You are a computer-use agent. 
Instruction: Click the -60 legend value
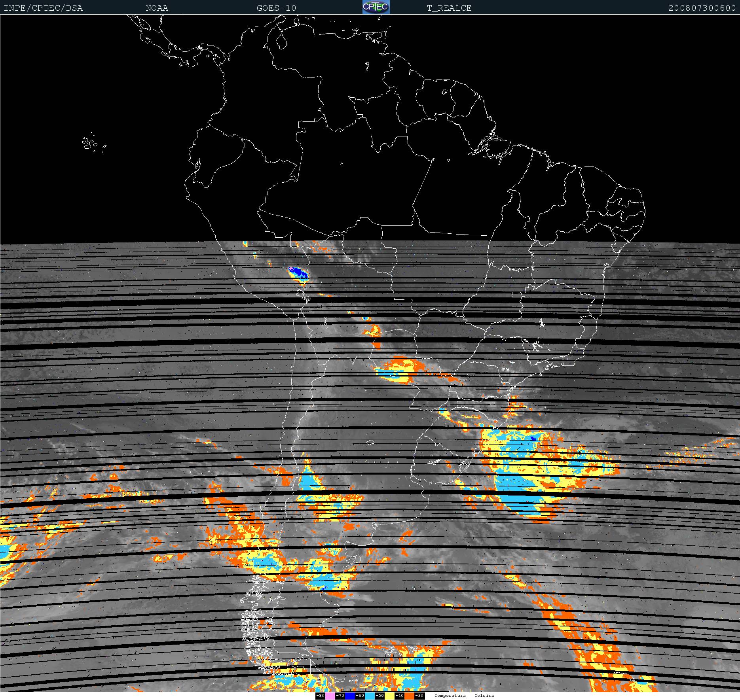pos(360,696)
